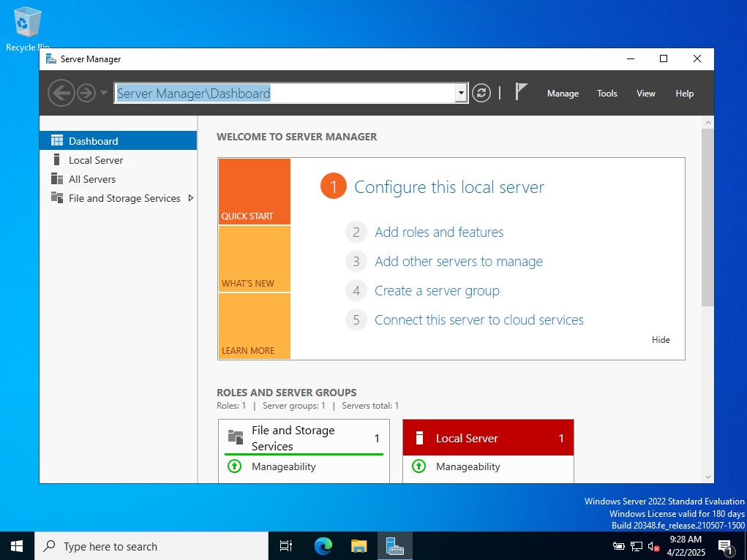
Task: Click the forward navigation arrow button
Action: [x=86, y=93]
